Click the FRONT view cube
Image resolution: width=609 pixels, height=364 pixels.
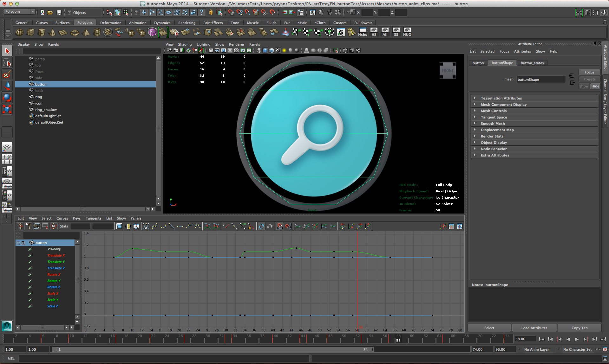[448, 71]
